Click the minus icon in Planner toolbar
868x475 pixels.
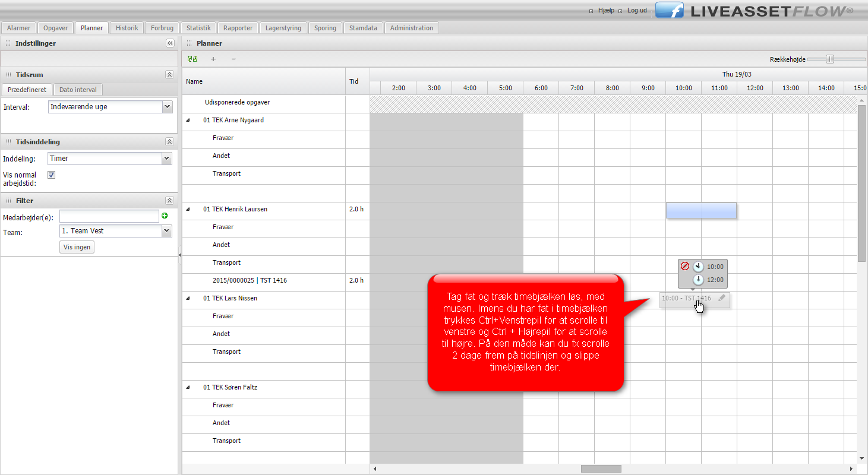(233, 59)
